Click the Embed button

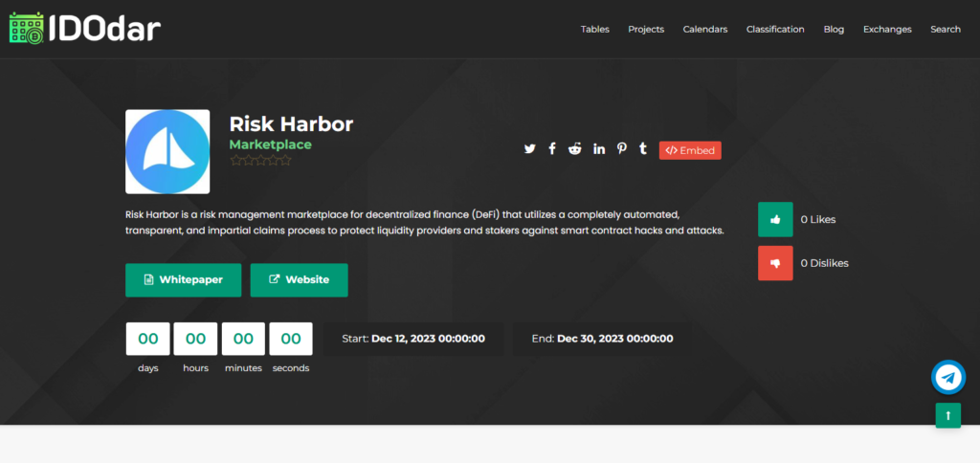pos(690,150)
